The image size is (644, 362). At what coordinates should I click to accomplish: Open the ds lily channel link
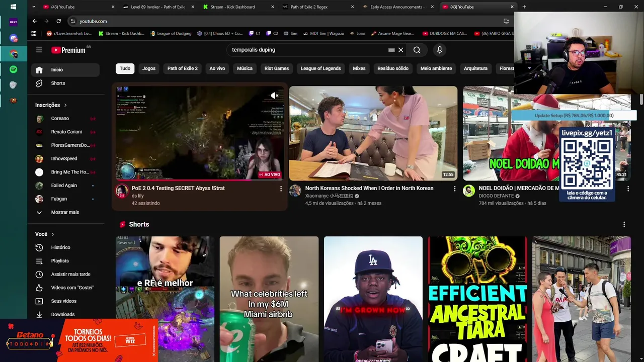click(x=137, y=196)
